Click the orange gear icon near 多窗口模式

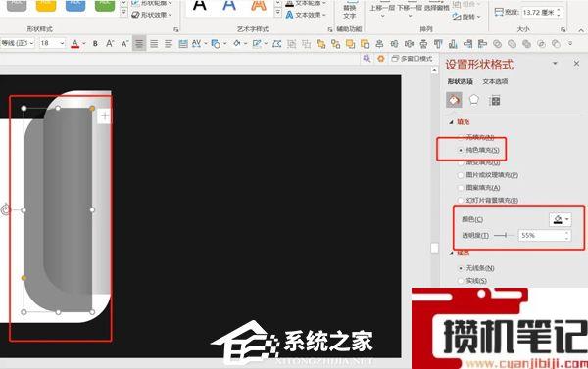[x=381, y=59]
